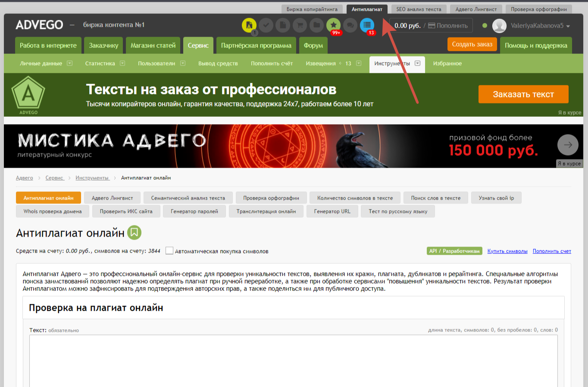Click the Пополнить balance button

point(448,25)
